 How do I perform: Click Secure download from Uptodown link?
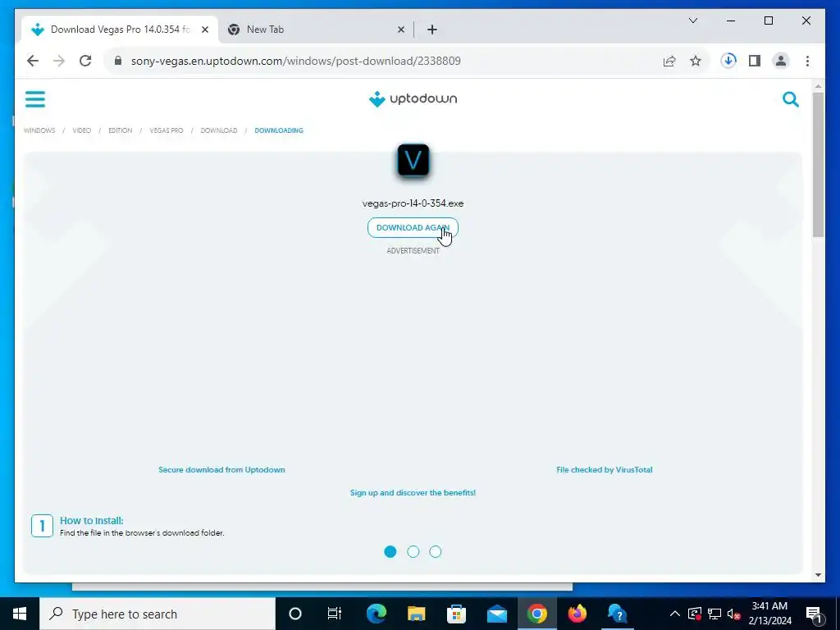coord(221,470)
